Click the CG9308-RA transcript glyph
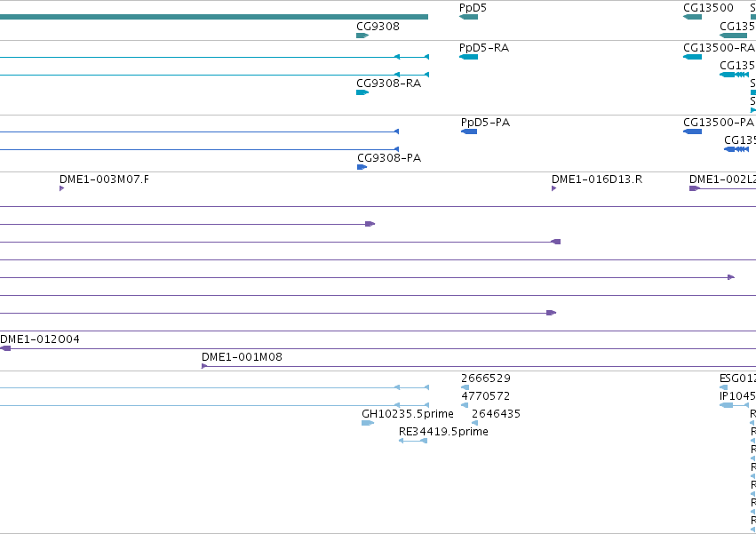The image size is (756, 534). pos(362,92)
